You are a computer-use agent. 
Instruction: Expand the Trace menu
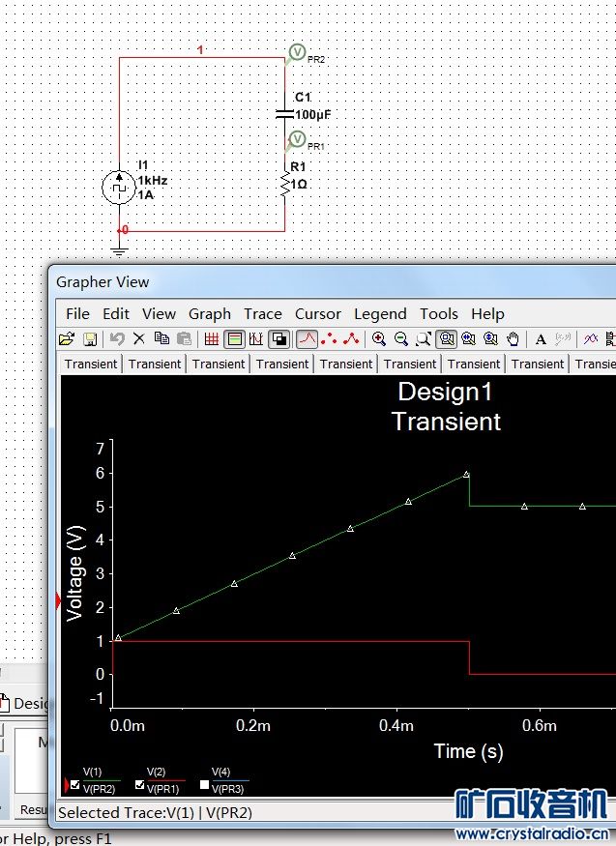point(262,313)
